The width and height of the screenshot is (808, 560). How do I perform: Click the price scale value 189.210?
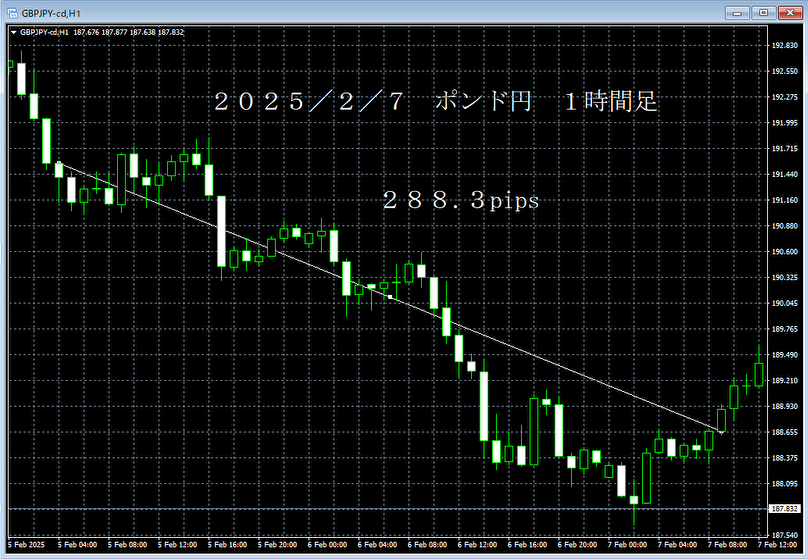(784, 380)
